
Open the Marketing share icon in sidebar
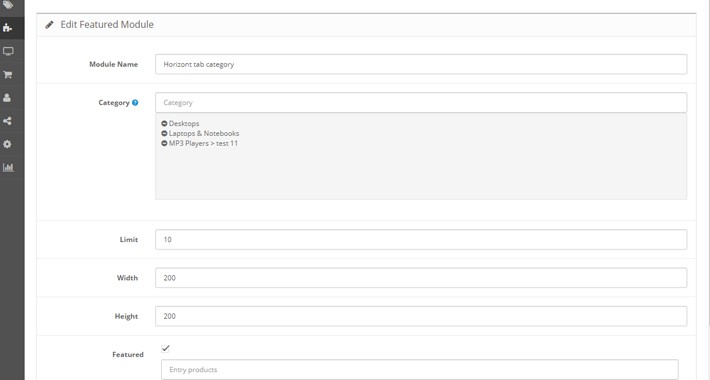point(7,121)
